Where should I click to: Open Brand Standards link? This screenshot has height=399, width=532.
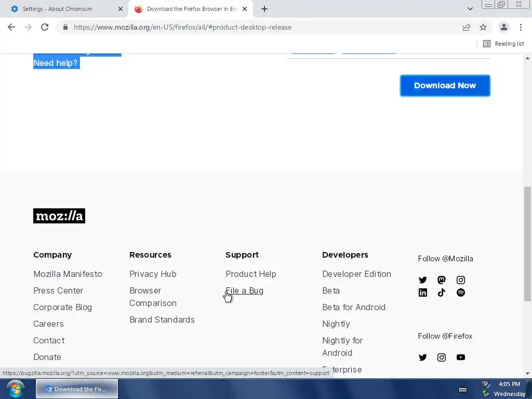tap(162, 320)
